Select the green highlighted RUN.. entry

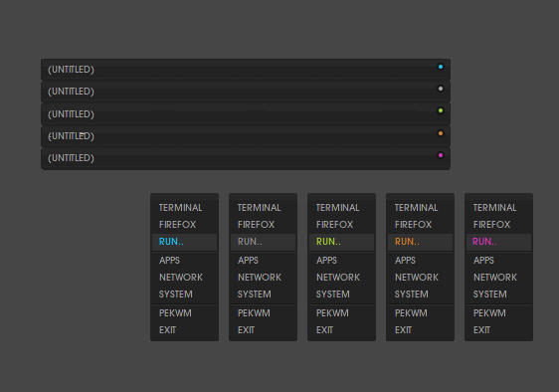click(341, 242)
